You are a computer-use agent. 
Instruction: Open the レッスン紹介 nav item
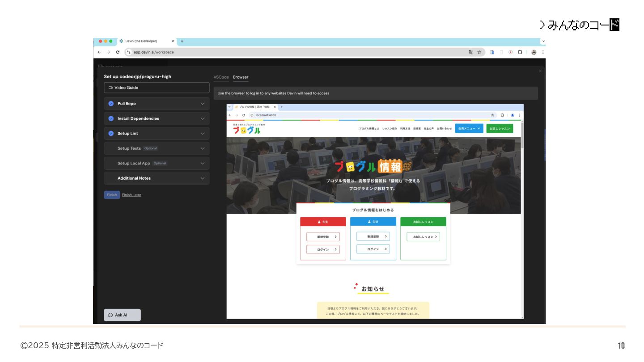click(390, 129)
